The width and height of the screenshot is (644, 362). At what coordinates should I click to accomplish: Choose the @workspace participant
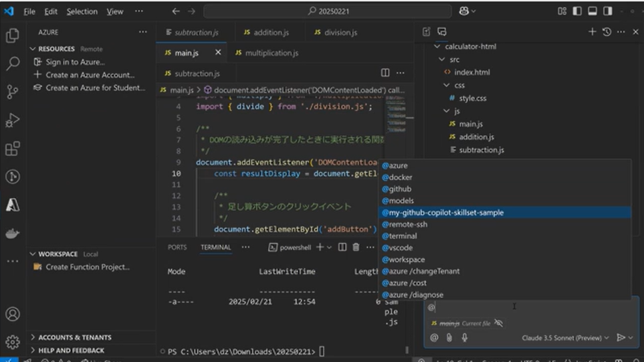(x=504, y=260)
